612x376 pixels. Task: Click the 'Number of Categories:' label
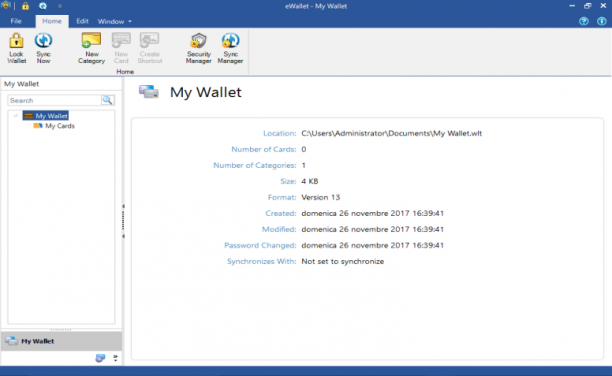point(255,165)
